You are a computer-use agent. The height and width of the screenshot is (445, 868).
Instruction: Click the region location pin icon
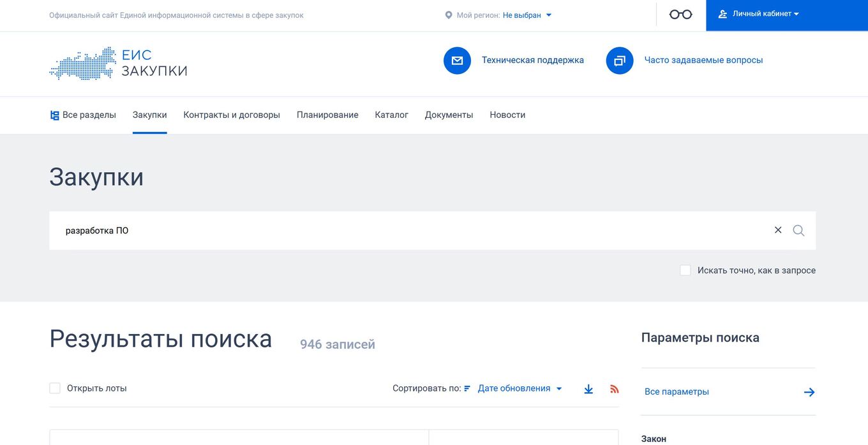coord(448,14)
